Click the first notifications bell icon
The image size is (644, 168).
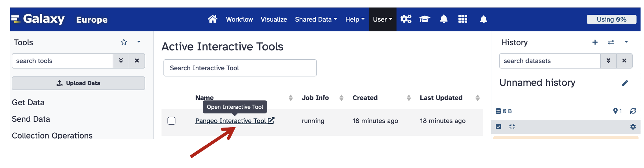click(x=444, y=19)
